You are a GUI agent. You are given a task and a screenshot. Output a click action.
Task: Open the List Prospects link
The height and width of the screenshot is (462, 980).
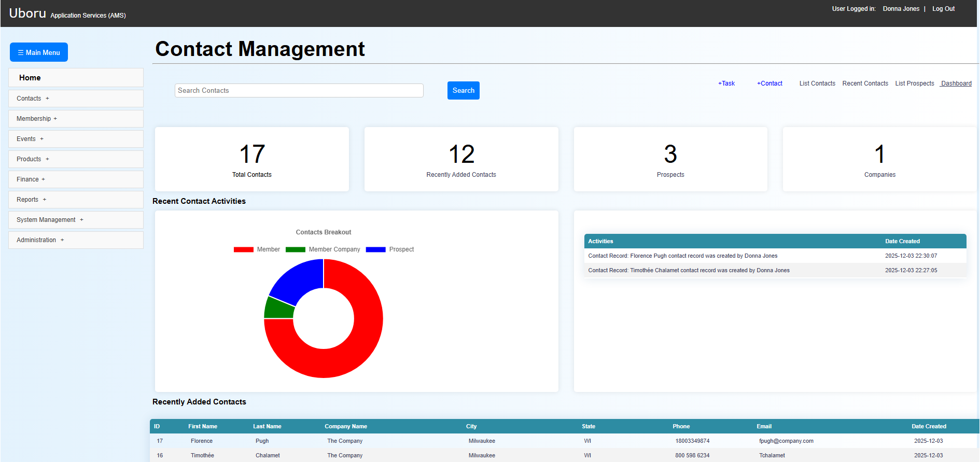tap(914, 83)
